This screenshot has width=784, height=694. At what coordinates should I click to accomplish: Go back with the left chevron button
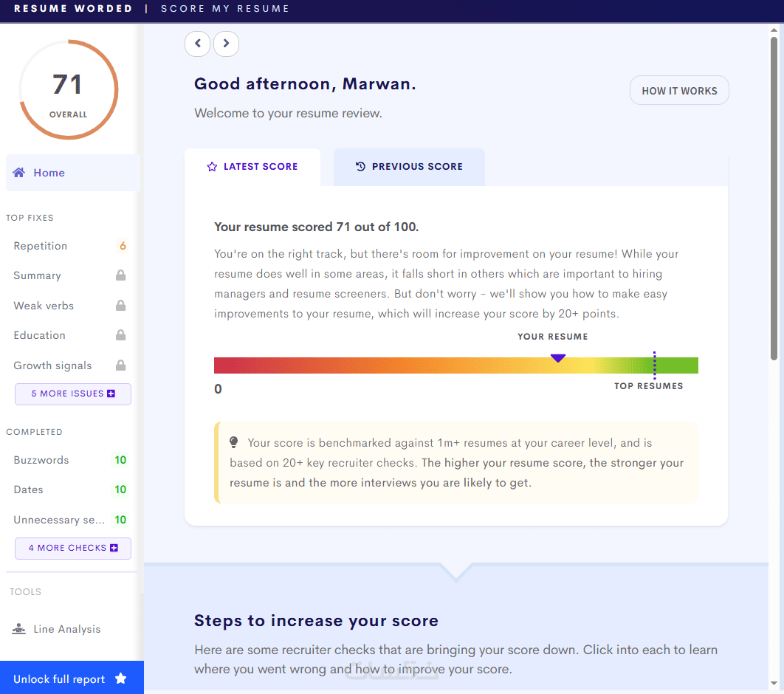click(x=198, y=44)
